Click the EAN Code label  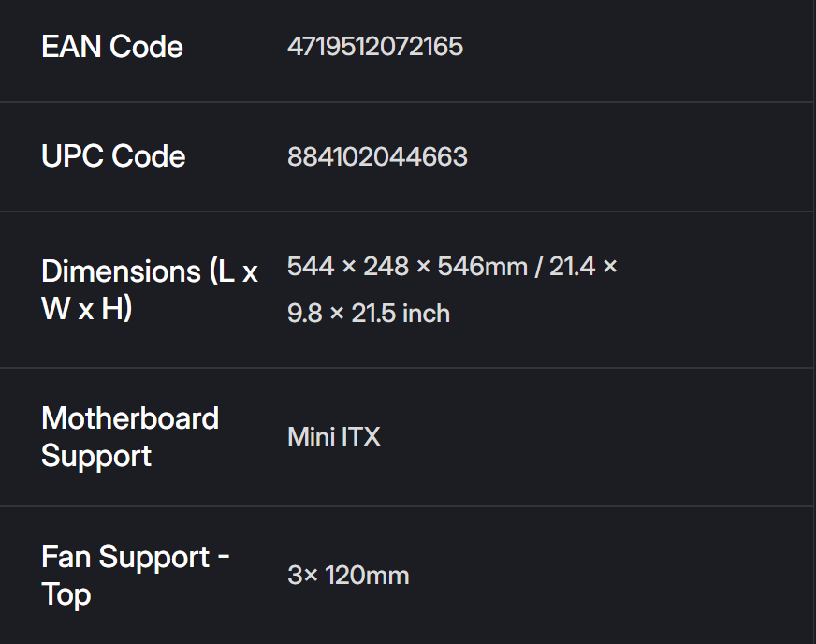coord(112,47)
